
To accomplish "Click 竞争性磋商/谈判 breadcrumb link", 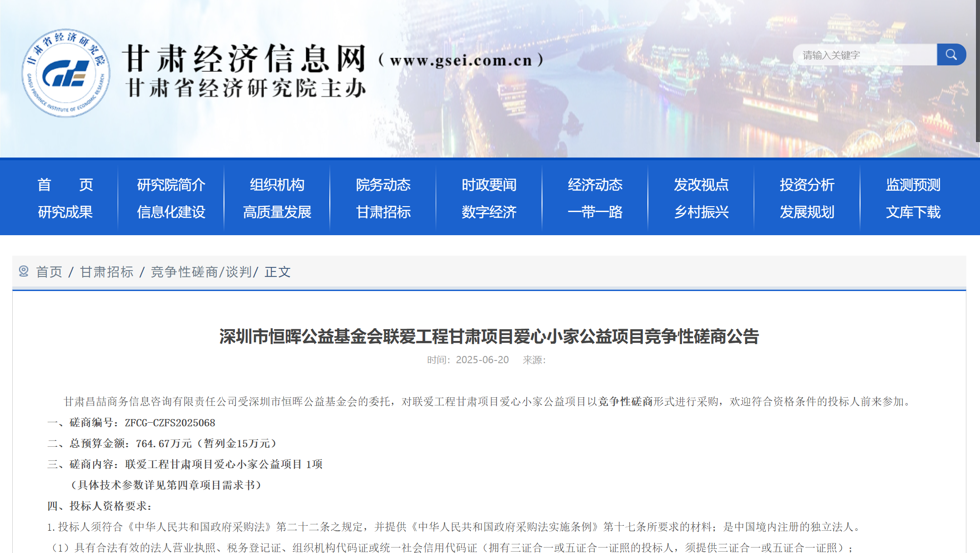I will coord(201,272).
